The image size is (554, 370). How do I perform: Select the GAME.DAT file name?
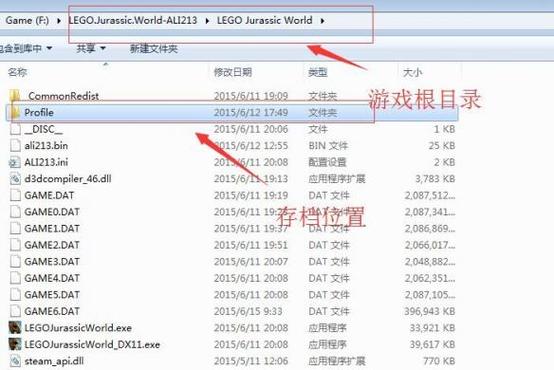(49, 195)
